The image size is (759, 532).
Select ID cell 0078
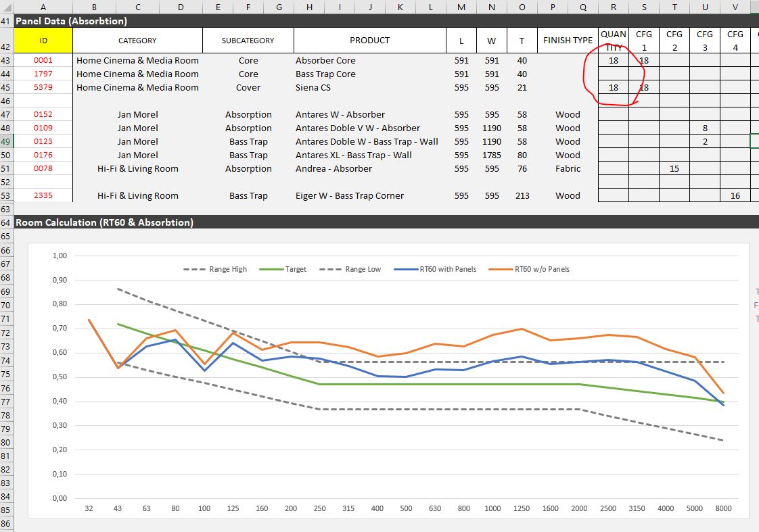(x=43, y=168)
